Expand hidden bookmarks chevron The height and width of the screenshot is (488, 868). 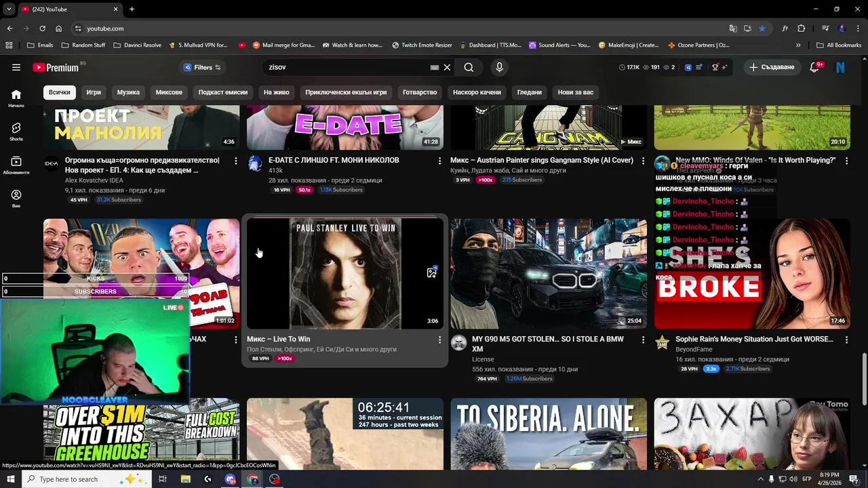coord(798,45)
